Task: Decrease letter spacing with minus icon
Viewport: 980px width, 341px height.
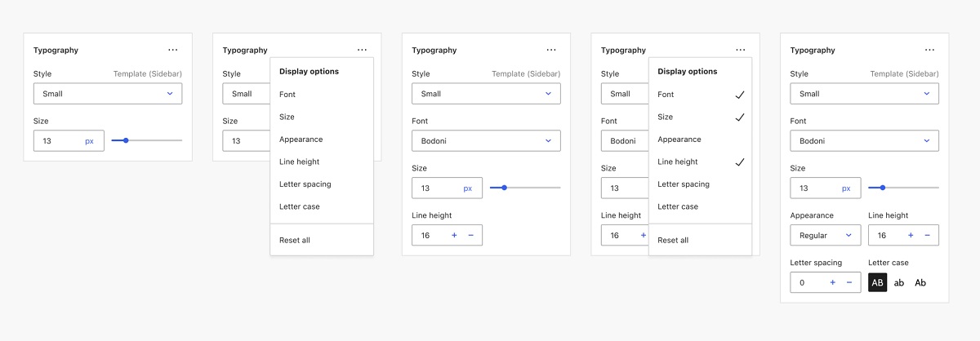Action: (849, 283)
